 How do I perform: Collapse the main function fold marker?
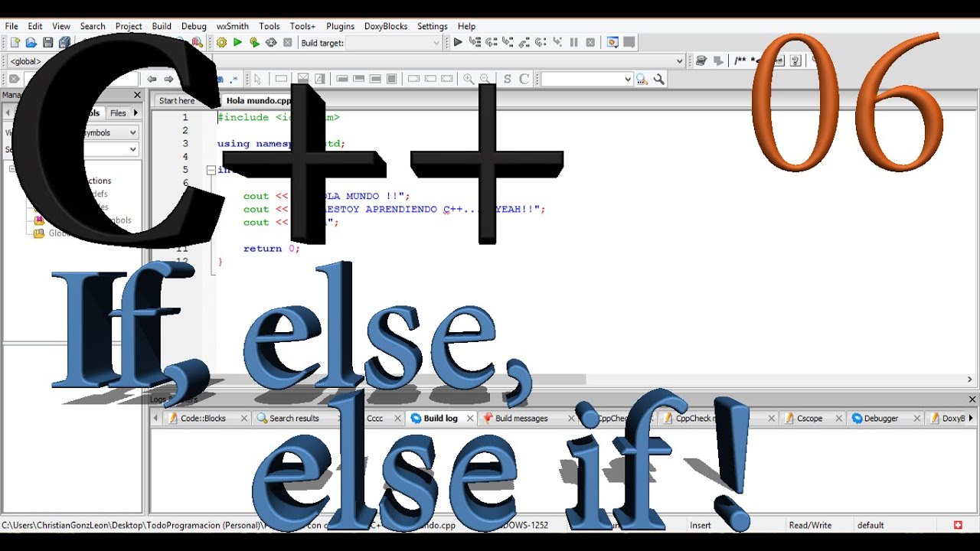(211, 170)
